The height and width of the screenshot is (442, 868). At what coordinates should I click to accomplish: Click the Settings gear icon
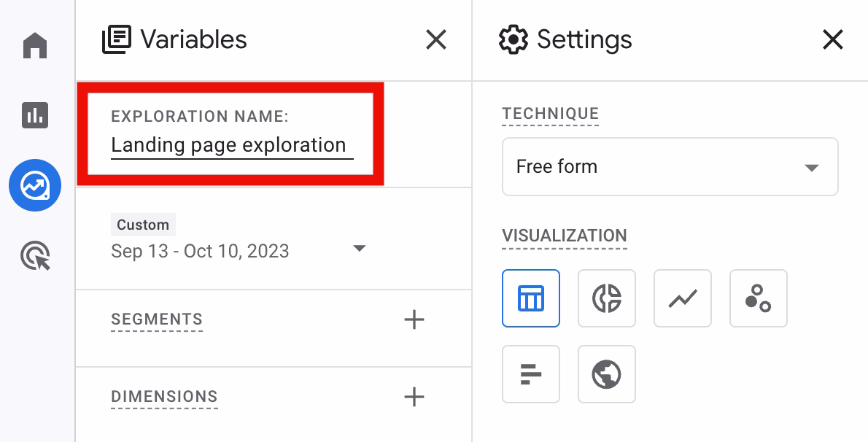pyautogui.click(x=513, y=39)
